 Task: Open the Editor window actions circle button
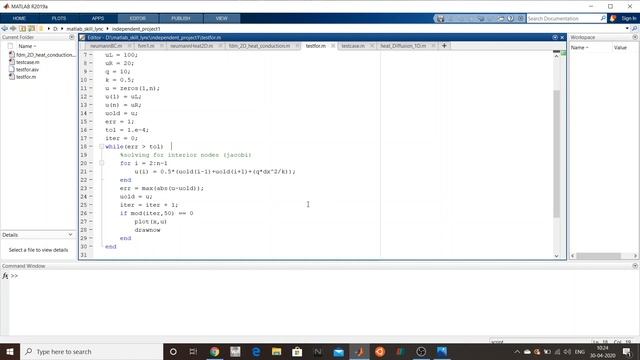[x=555, y=37]
